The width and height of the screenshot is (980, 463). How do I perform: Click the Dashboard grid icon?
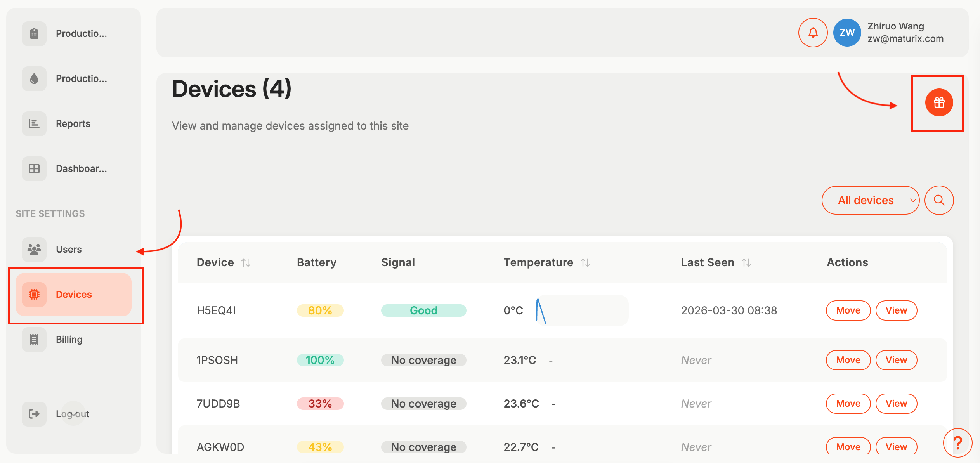34,169
